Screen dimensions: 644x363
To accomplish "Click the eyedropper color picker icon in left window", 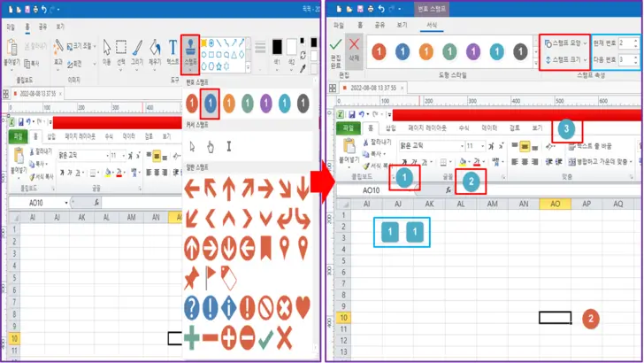I will click(x=303, y=68).
